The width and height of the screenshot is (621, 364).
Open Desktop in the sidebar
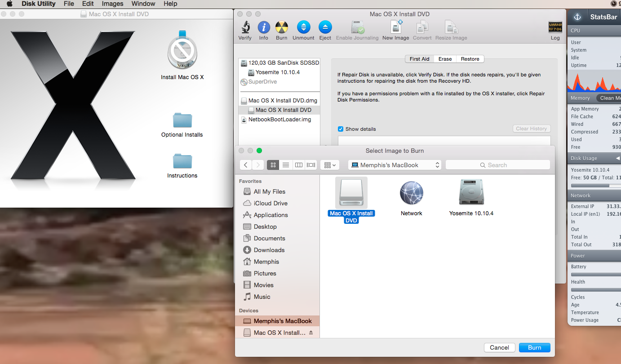[x=265, y=226]
